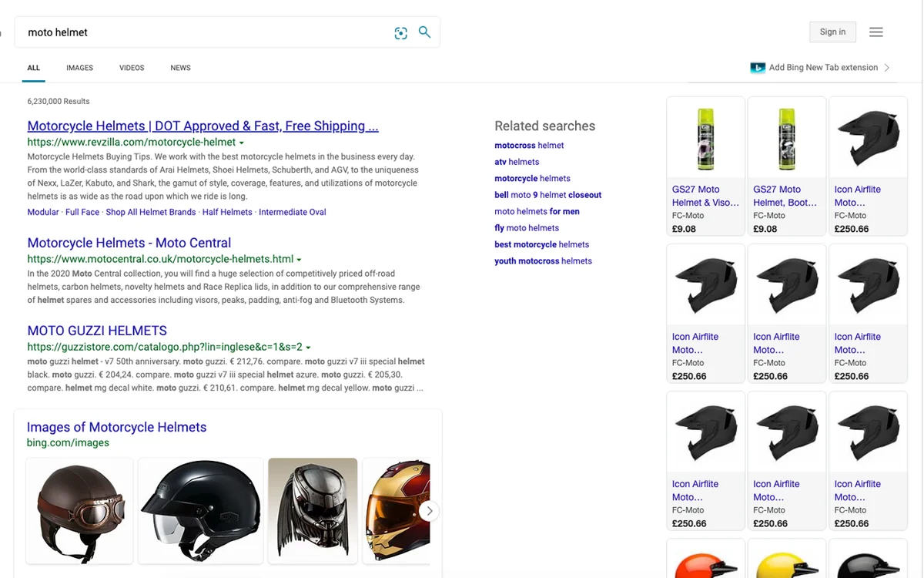
Task: Select related search fly moto helmets
Action: point(527,227)
